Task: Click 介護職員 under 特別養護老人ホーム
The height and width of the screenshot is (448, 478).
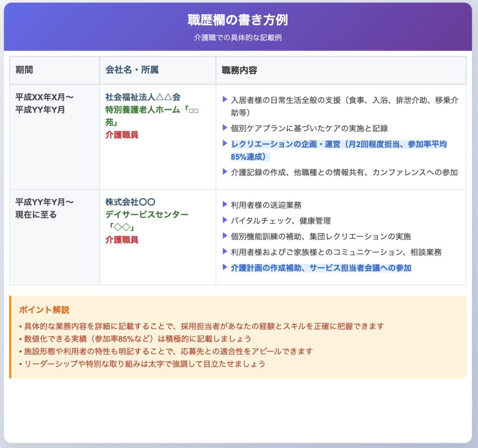Action: (x=122, y=135)
